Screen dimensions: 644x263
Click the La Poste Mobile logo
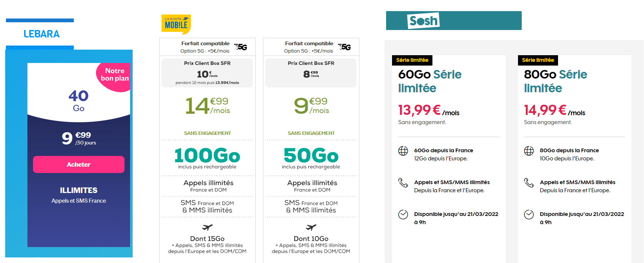click(x=176, y=24)
